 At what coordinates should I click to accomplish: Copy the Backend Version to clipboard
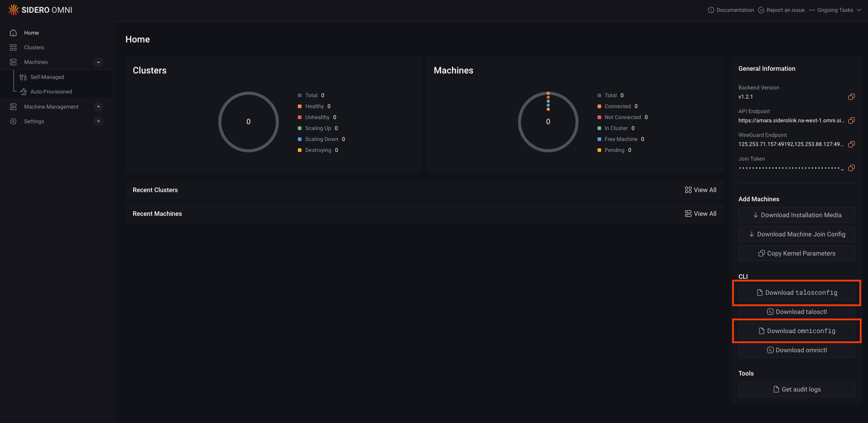[x=851, y=97]
